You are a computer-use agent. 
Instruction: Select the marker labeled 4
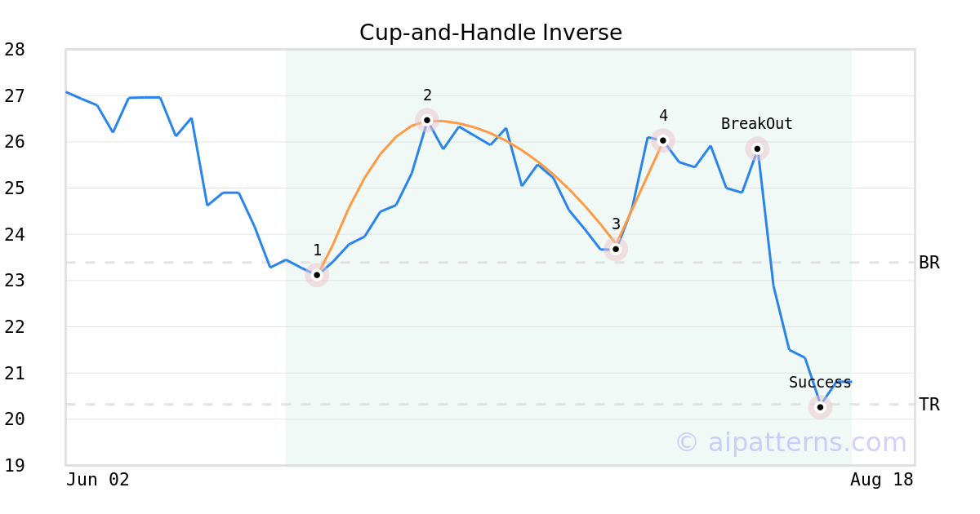point(663,140)
